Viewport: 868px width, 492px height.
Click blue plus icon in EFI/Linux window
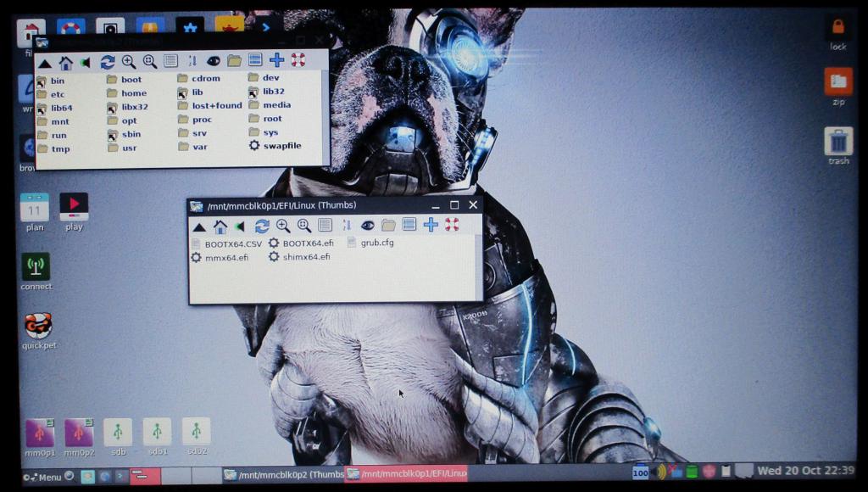tap(431, 224)
